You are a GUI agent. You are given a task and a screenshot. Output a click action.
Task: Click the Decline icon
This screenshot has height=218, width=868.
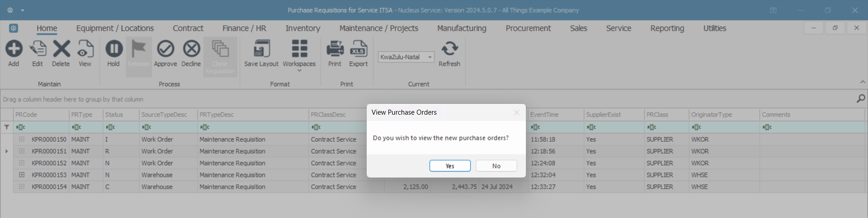(x=191, y=49)
